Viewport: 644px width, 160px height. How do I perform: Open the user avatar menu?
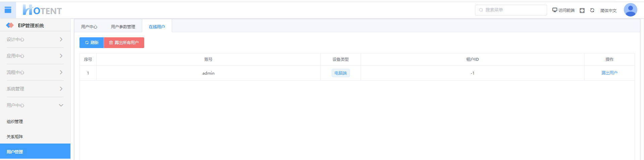coord(631,10)
